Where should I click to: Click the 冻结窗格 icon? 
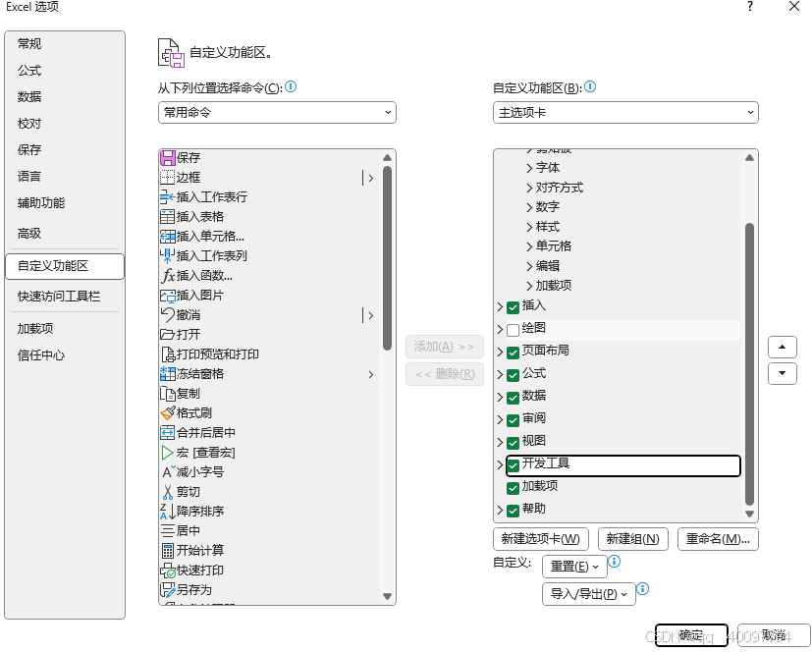tap(167, 374)
